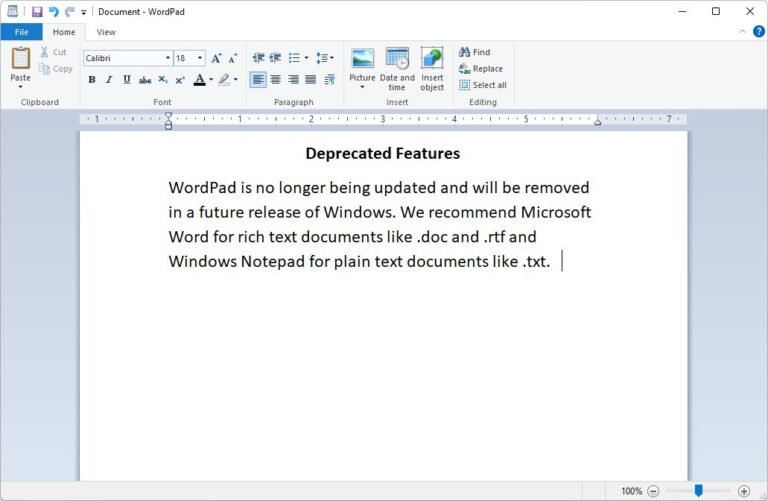Open the list style dropdown arrow
This screenshot has height=501, width=768.
pyautogui.click(x=307, y=58)
